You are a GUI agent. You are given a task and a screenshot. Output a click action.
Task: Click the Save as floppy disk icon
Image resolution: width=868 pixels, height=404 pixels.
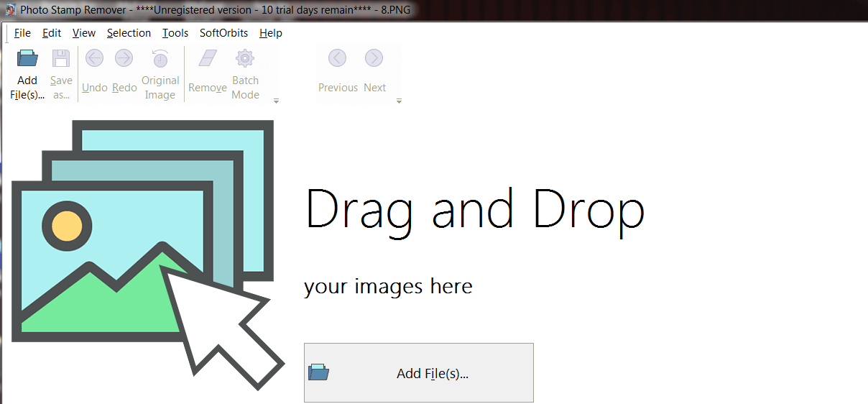click(61, 58)
